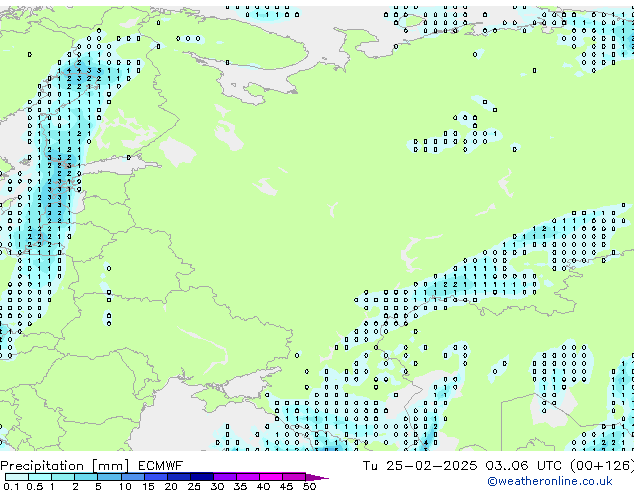Click the legend value '0.5'
Image resolution: width=634 pixels, height=490 pixels.
(x=35, y=486)
